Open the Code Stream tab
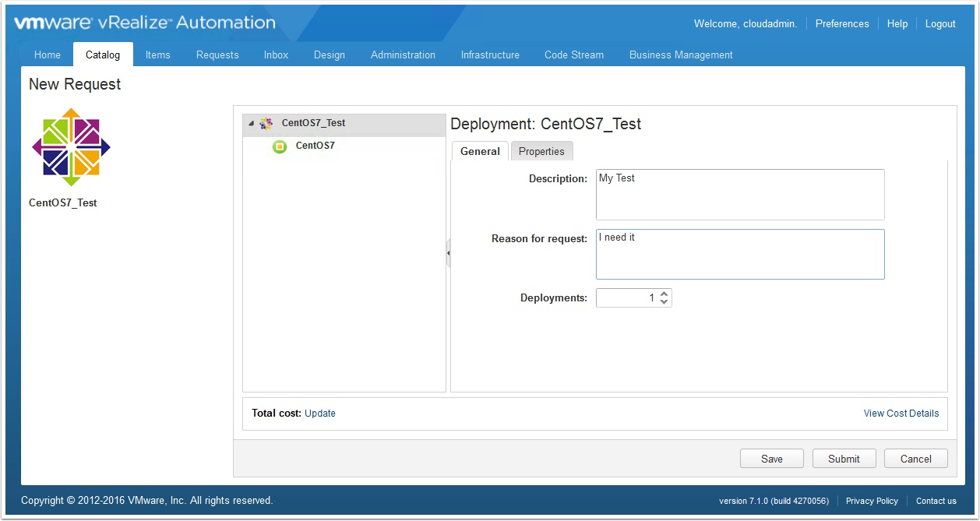 (574, 55)
